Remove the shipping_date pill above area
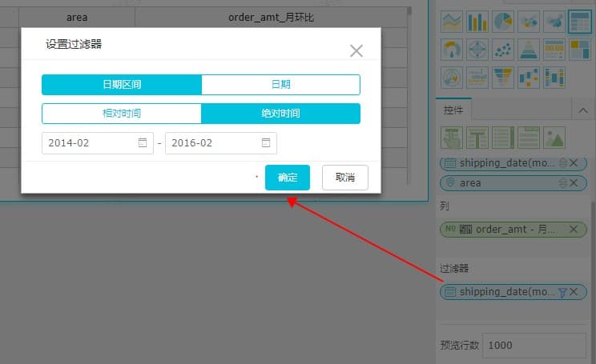596x364 pixels. point(574,163)
